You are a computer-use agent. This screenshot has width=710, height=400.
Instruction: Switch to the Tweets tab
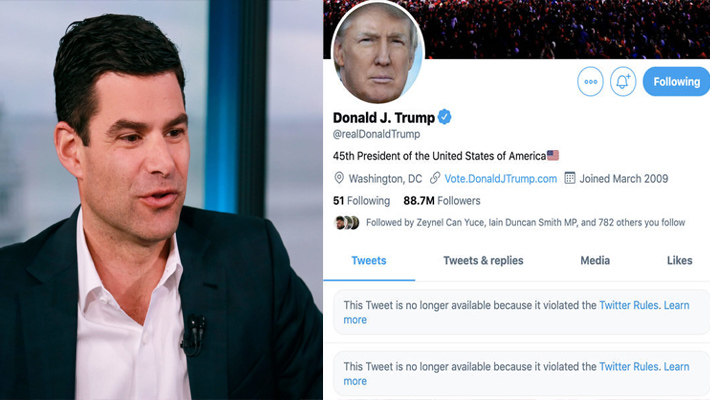coord(369,260)
